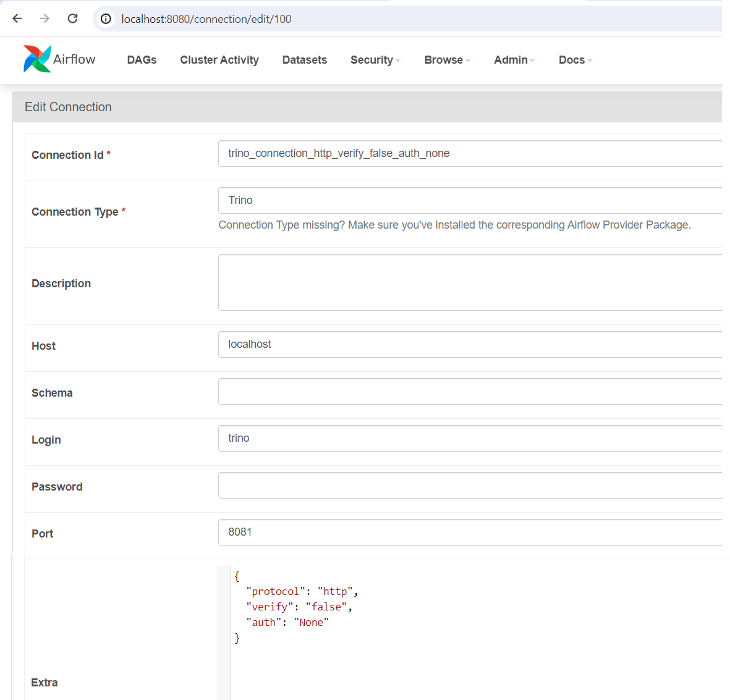
Task: Click the empty Schema field
Action: tap(470, 392)
